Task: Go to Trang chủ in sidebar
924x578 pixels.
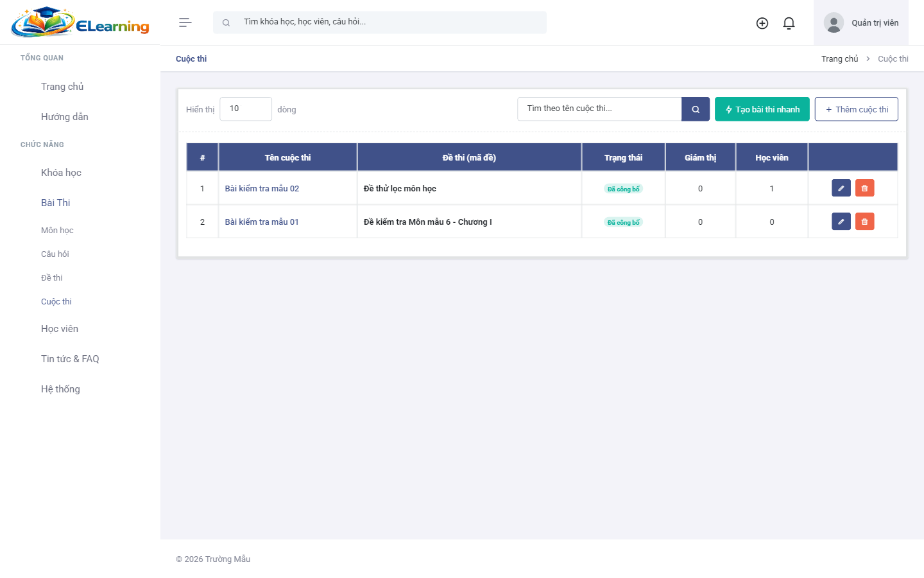Action: coord(62,87)
